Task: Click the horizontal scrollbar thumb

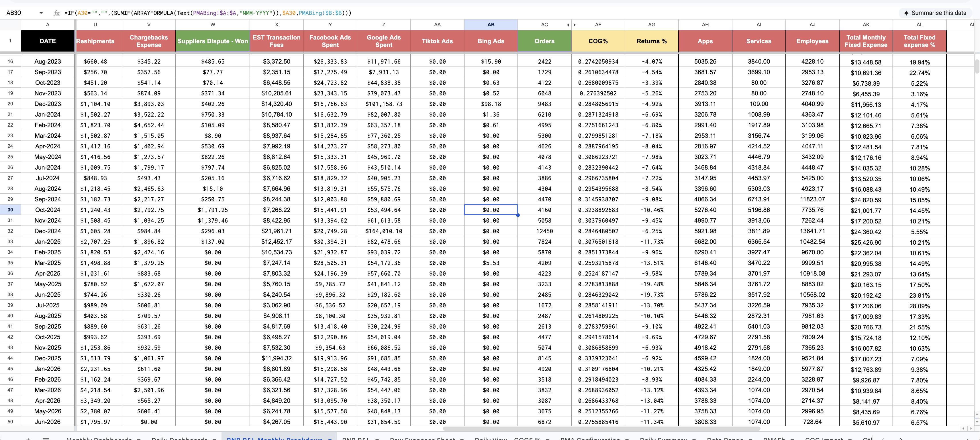Action: coord(601,429)
